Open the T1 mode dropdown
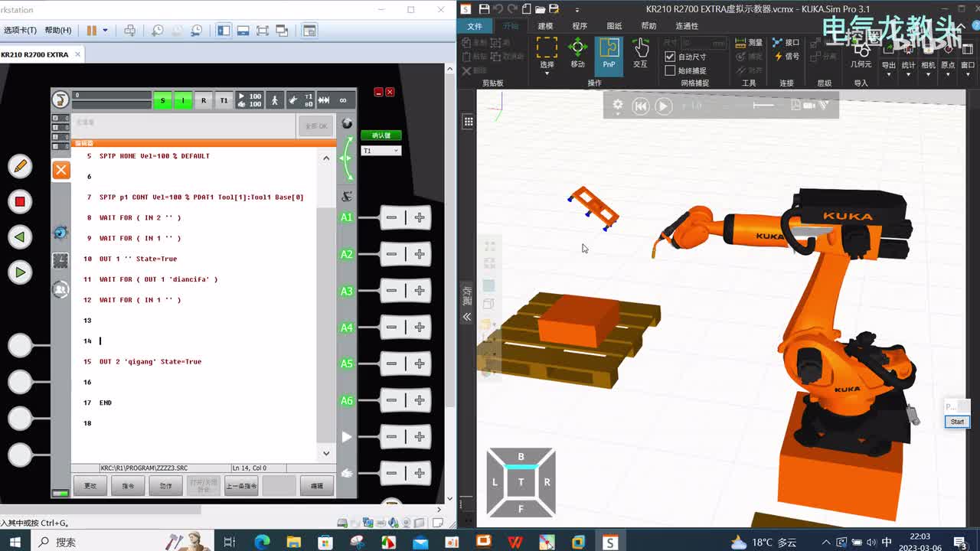The height and width of the screenshot is (551, 980). [381, 151]
